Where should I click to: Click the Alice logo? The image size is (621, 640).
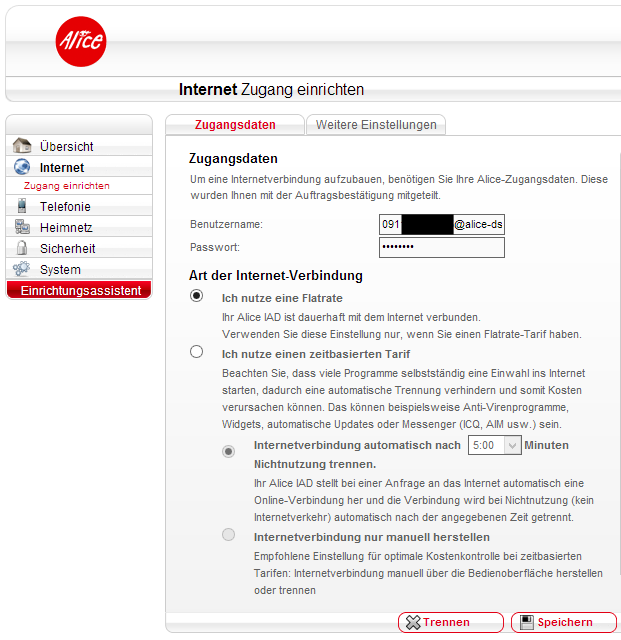point(81,42)
